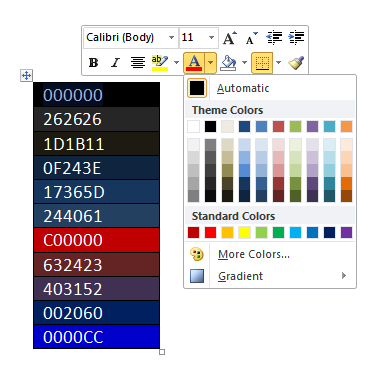This screenshot has height=366, width=388.
Task: Click table cell C00000
Action: tap(97, 240)
